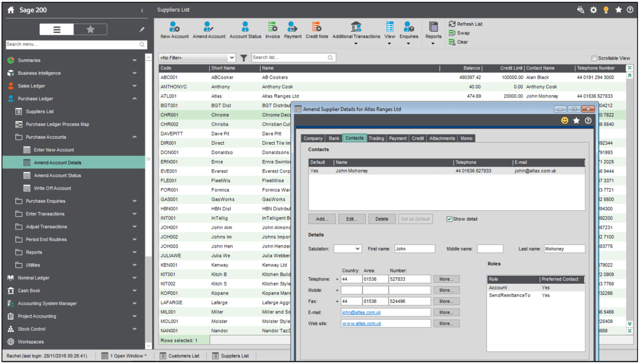Click the Search list input field
The width and height of the screenshot is (640, 364).
pos(293,58)
